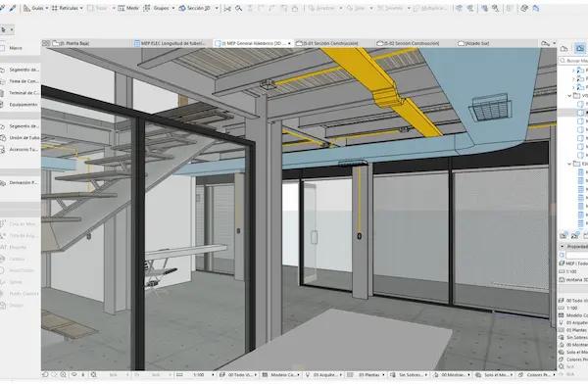Screen dimensions: 588x384
Task: Click the Buscar search field in Navigator
Action: click(573, 61)
